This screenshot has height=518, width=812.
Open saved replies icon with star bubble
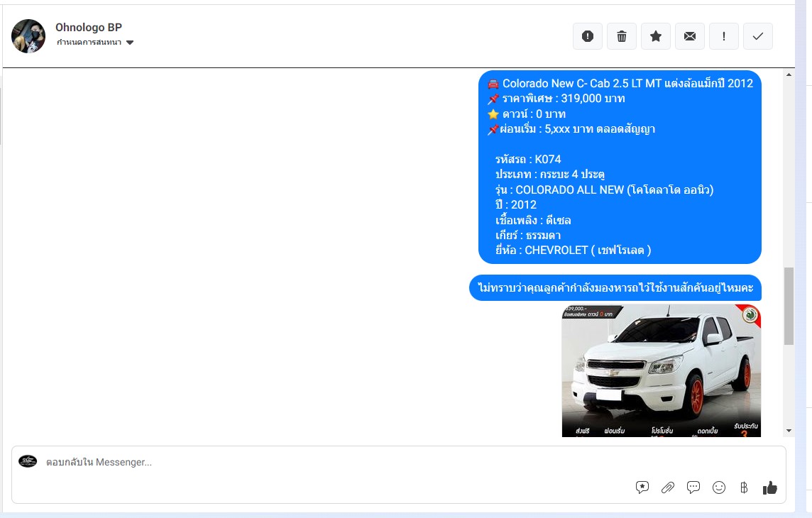642,487
